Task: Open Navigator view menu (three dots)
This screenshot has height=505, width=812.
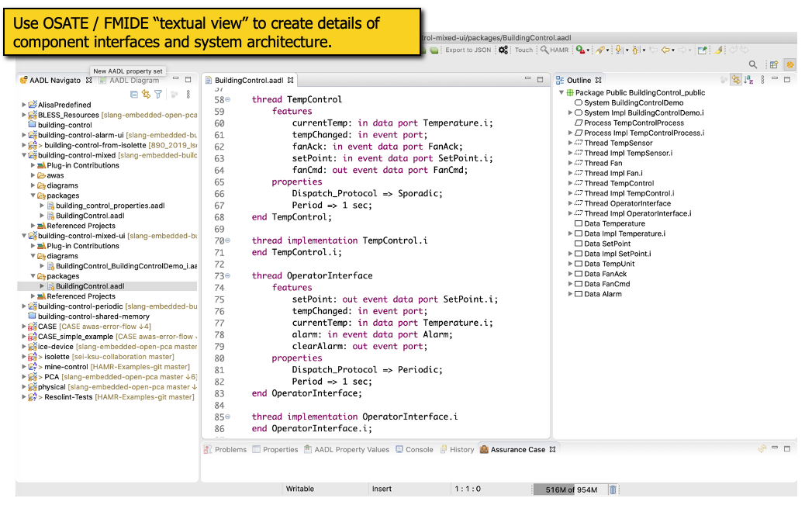Action: pyautogui.click(x=188, y=94)
